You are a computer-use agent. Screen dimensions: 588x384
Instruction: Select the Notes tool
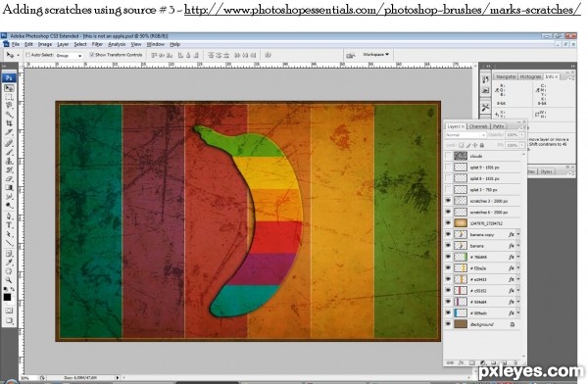(x=9, y=254)
